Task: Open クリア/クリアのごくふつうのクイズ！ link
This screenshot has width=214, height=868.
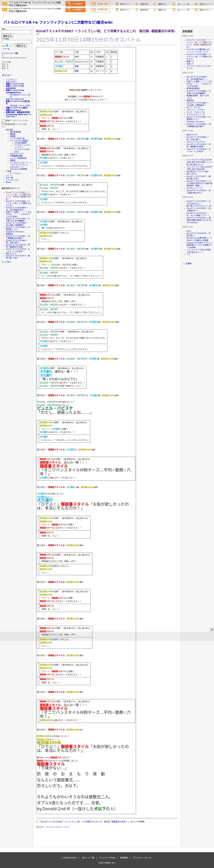Action: 198,67
